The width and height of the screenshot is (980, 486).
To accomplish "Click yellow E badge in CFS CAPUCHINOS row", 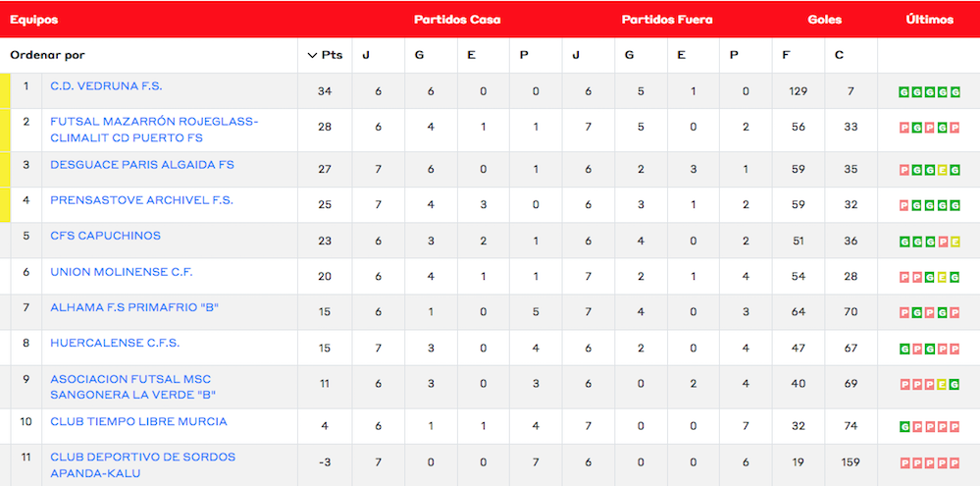I will point(954,242).
